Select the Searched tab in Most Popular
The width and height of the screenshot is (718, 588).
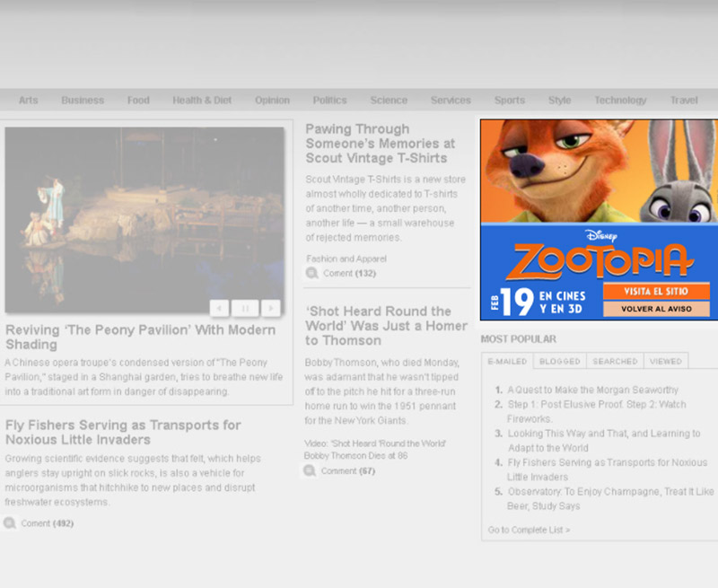pyautogui.click(x=615, y=361)
